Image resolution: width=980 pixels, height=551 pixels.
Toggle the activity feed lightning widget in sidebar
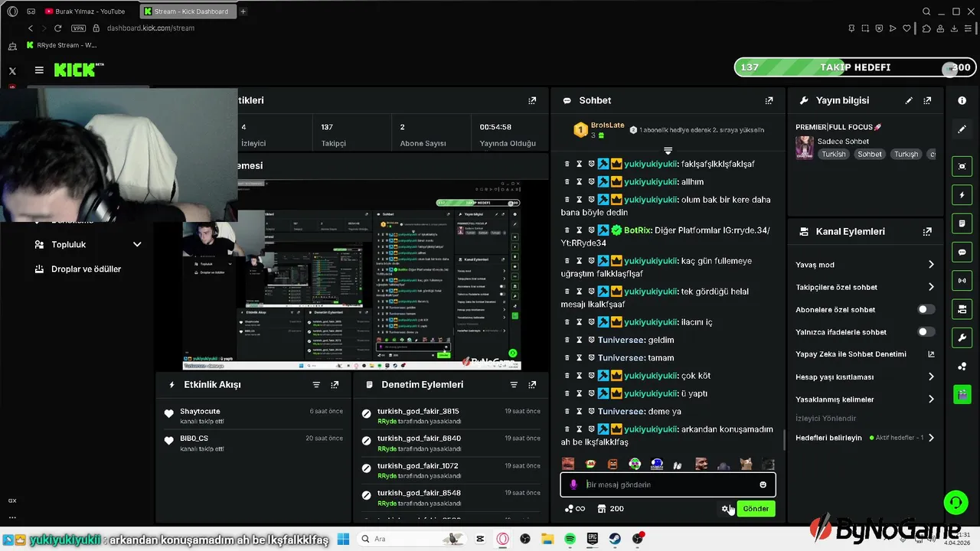pyautogui.click(x=962, y=195)
